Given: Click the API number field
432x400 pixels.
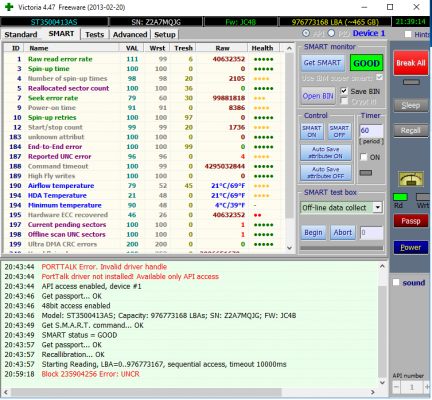Looking at the screenshot, I should (x=412, y=387).
